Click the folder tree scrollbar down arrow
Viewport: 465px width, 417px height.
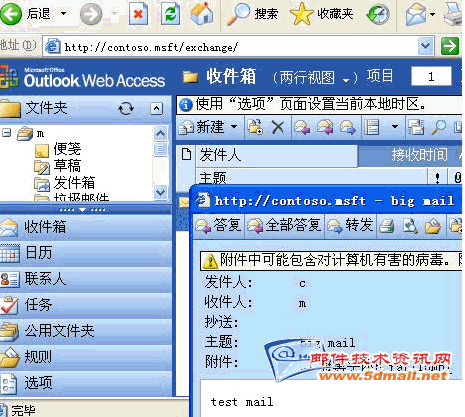pos(160,192)
